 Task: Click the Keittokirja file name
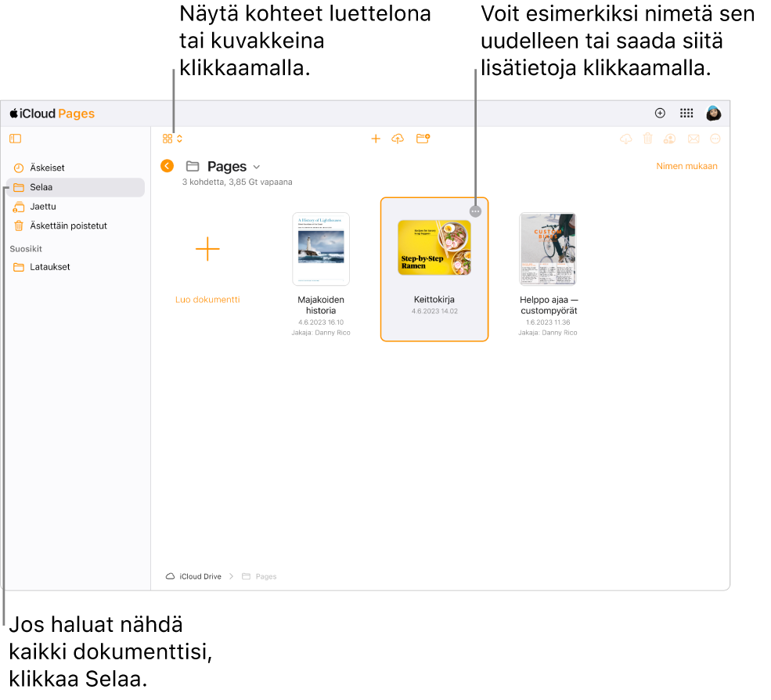coord(434,300)
